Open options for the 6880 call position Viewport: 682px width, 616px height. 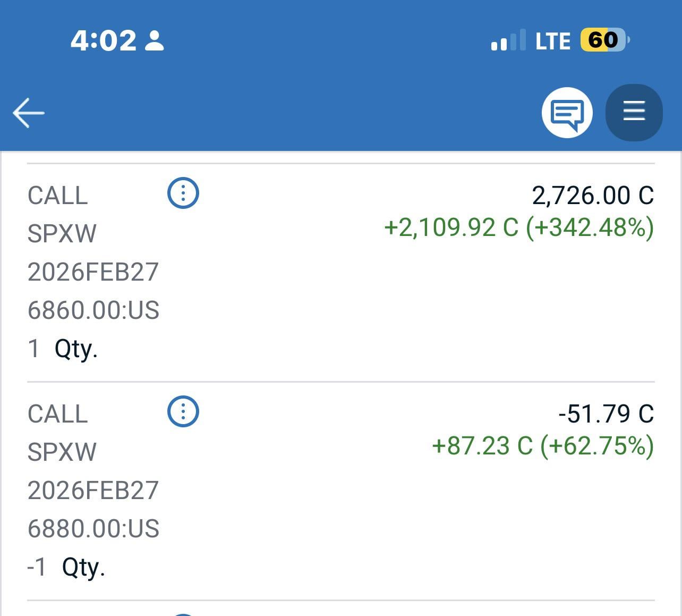(183, 411)
